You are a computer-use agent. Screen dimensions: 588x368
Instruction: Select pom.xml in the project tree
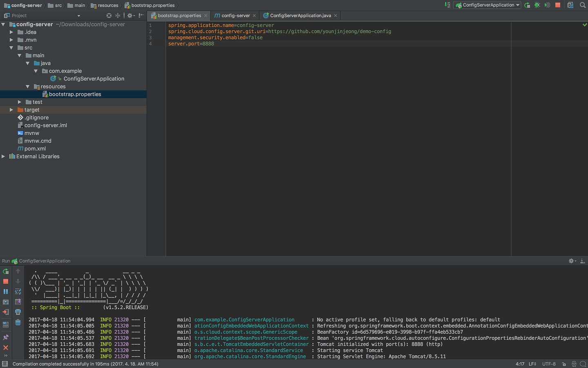35,149
